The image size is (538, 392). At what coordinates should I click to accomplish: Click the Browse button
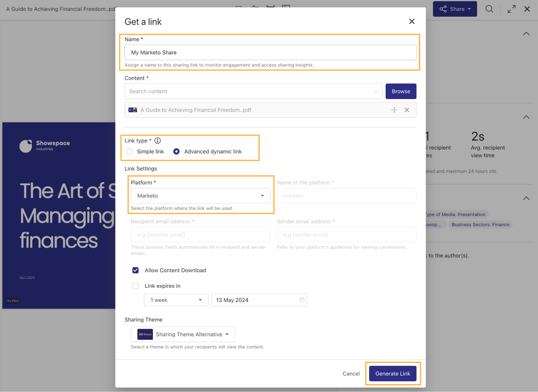401,91
